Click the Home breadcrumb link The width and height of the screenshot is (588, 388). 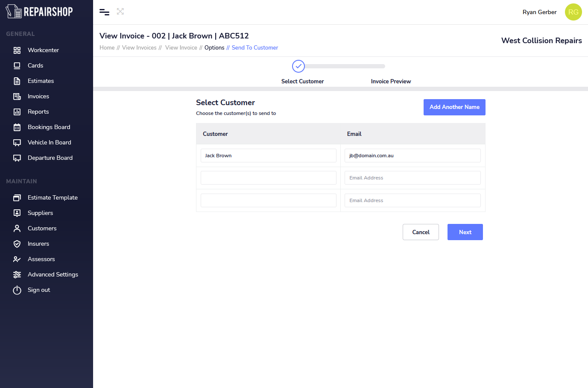[107, 48]
